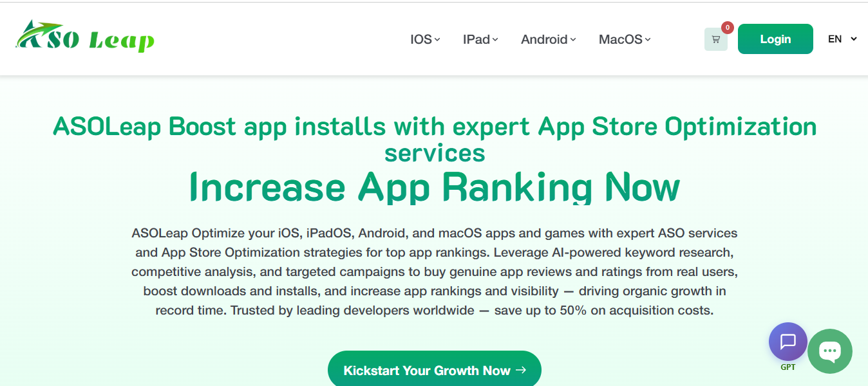
Task: Click the 'ASOLeap Boost app installs' heading
Action: [435, 140]
